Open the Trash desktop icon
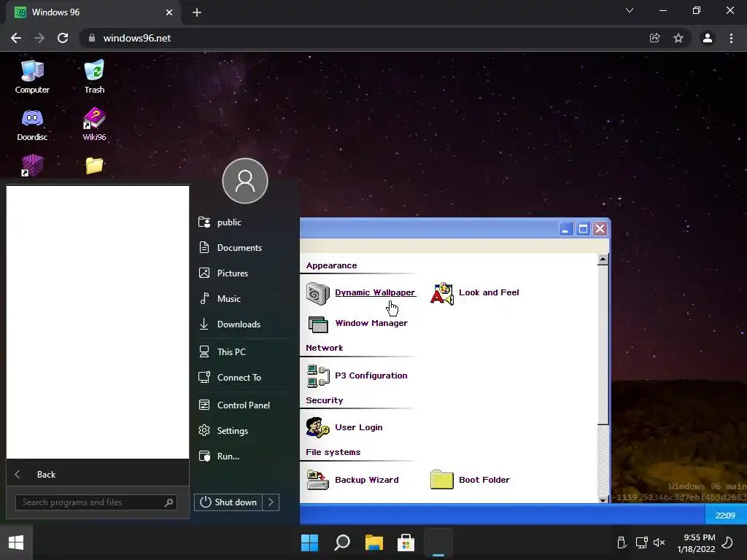The width and height of the screenshot is (747, 560). (x=94, y=76)
